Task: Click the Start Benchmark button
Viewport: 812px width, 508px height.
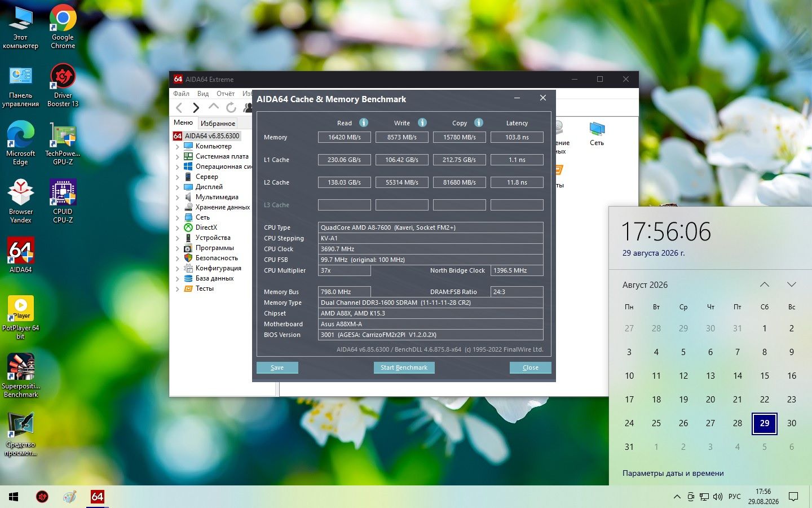Action: (404, 367)
